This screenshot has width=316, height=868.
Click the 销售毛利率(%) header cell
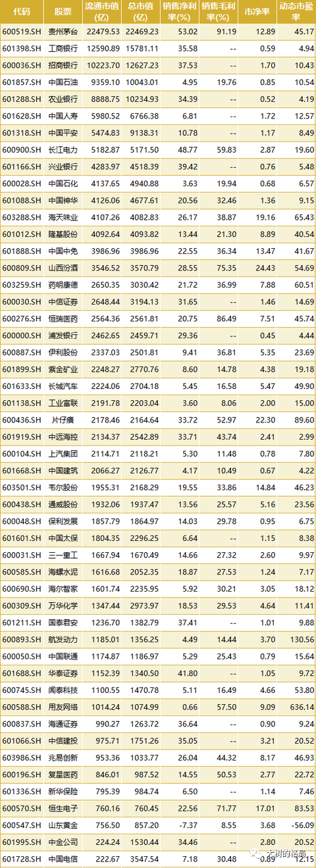[218, 12]
